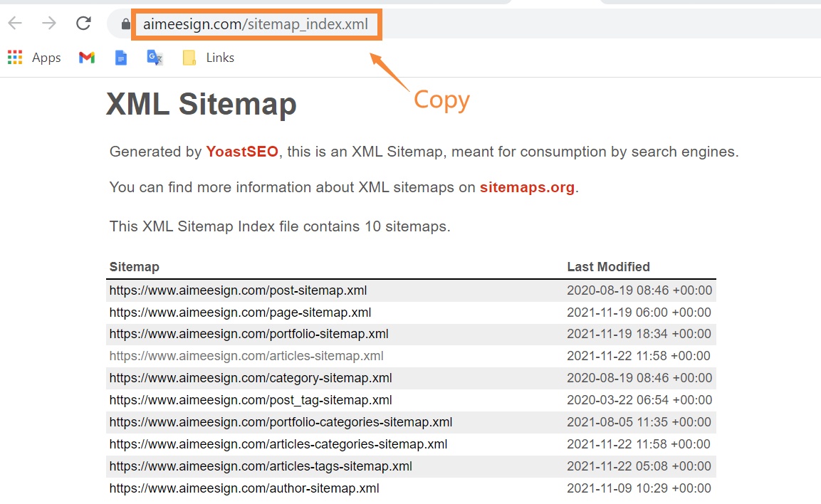
Task: Click the date 2021-11-19 06:00 +00:00
Action: 639,313
